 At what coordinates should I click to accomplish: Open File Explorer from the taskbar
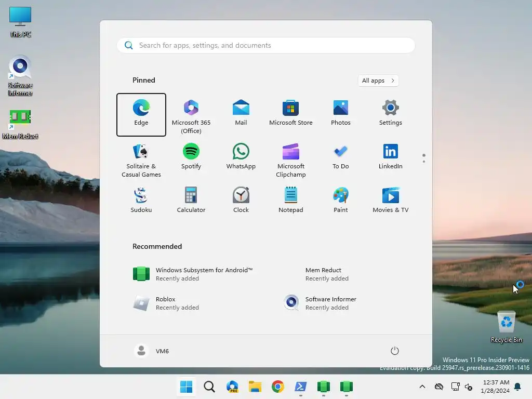pyautogui.click(x=255, y=387)
